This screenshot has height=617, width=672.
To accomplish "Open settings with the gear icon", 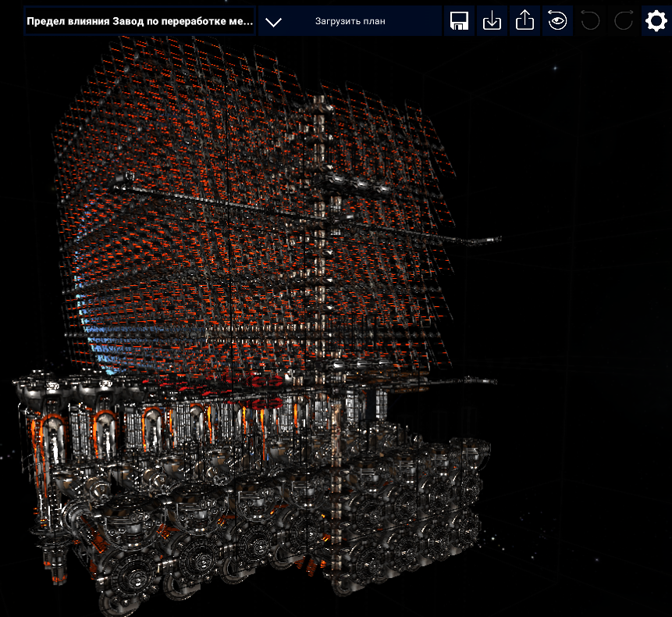I will point(656,21).
